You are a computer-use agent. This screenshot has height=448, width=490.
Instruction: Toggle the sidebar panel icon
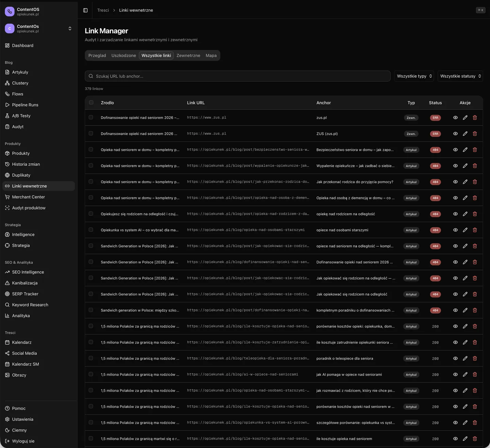pos(85,10)
